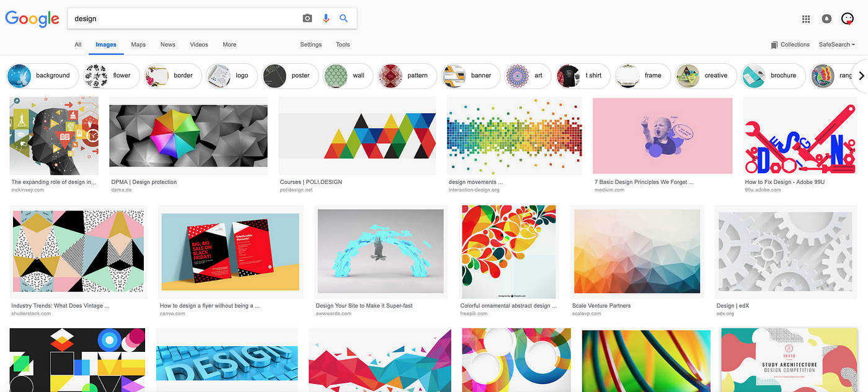Show the Tools filter options
This screenshot has height=392, width=868.
click(x=343, y=45)
